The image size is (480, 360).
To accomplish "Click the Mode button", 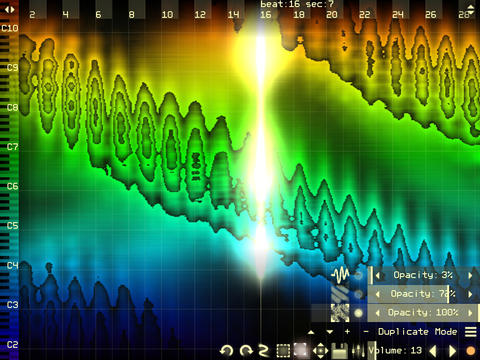I will point(446,332).
